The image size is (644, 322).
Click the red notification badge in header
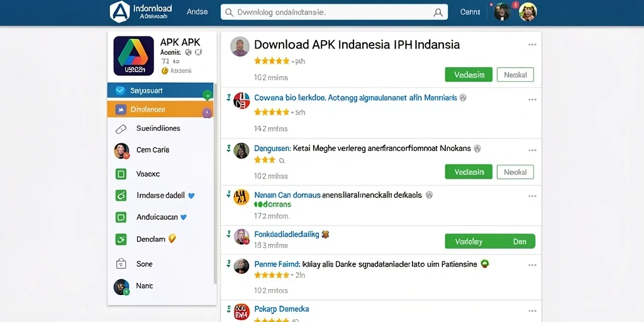516,4
